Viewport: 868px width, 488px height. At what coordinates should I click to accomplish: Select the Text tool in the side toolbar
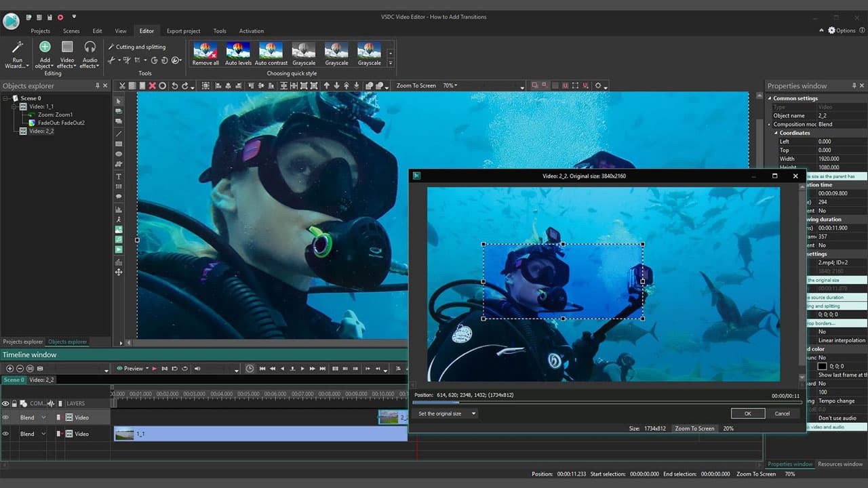(118, 176)
